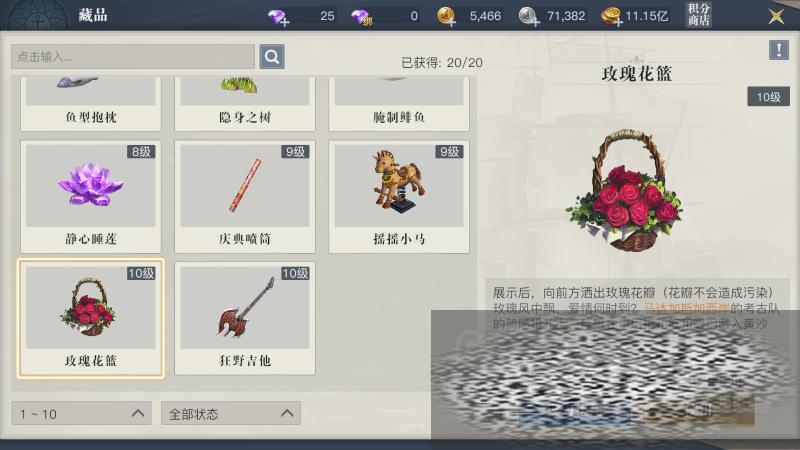Add purple diamonds with plus icon
The width and height of the screenshot is (800, 450).
279,16
